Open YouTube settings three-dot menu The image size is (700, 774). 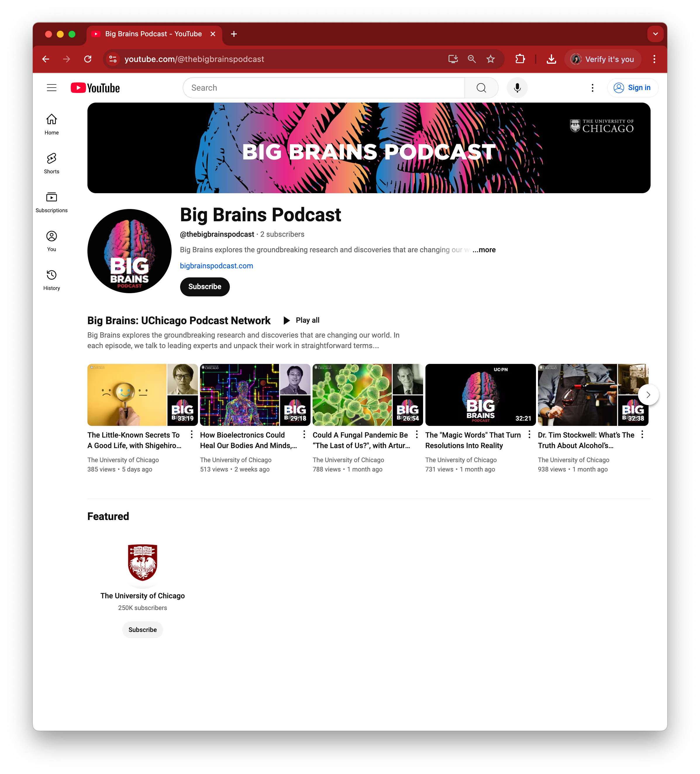592,88
